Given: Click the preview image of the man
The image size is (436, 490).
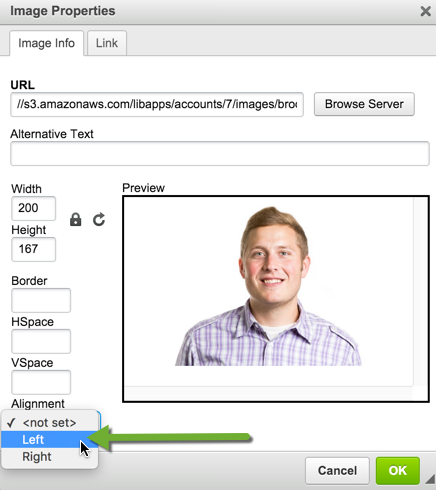Looking at the screenshot, I should click(x=268, y=286).
